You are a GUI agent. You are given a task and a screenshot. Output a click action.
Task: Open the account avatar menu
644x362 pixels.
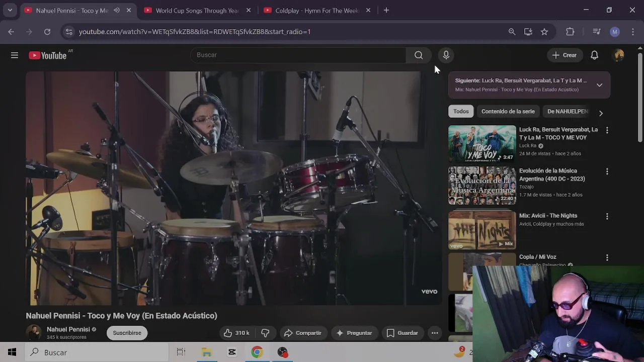click(x=619, y=55)
